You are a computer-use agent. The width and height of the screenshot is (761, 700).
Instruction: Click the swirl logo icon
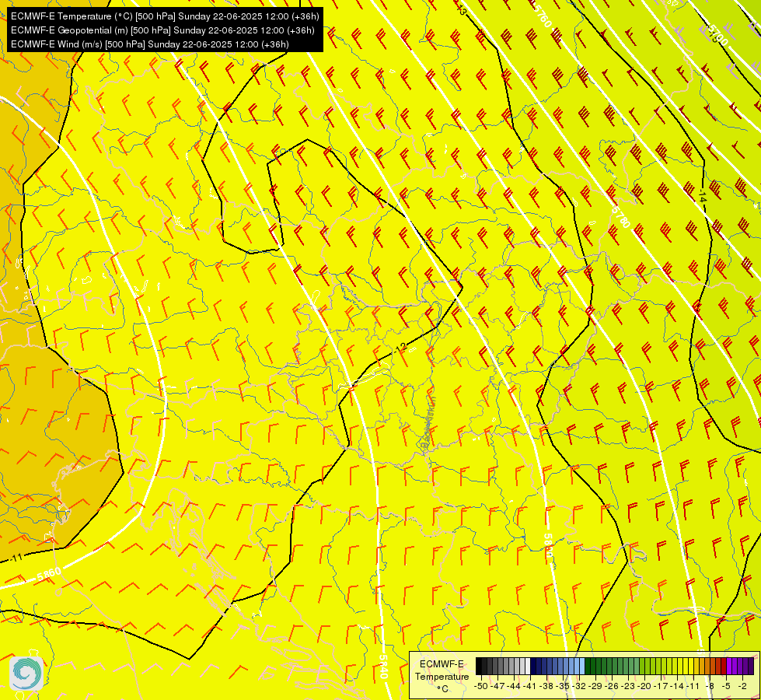(26, 673)
